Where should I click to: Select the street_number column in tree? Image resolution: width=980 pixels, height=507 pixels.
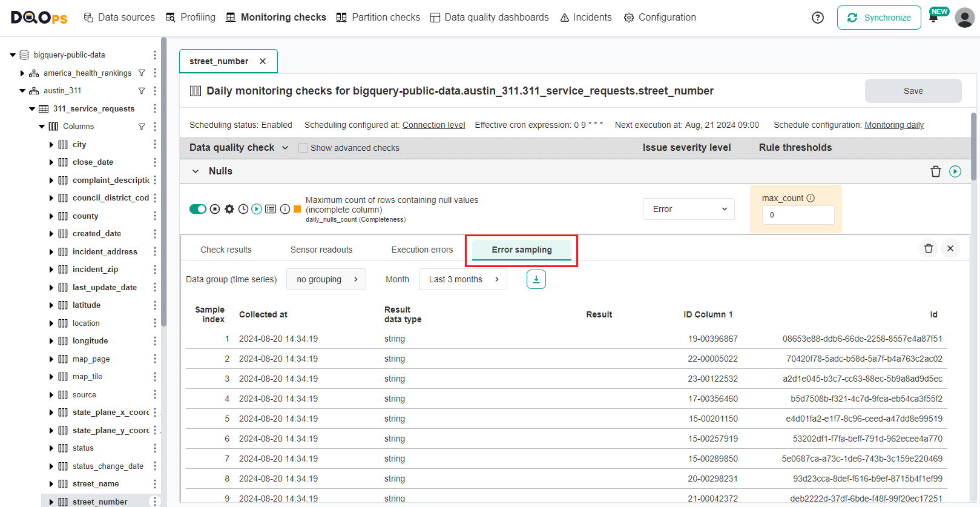100,502
